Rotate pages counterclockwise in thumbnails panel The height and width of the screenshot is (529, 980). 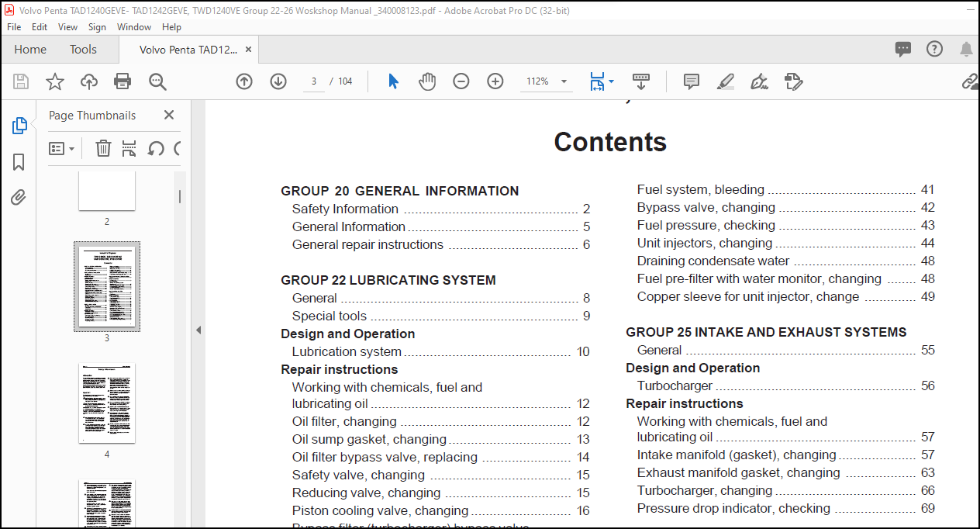pyautogui.click(x=156, y=148)
